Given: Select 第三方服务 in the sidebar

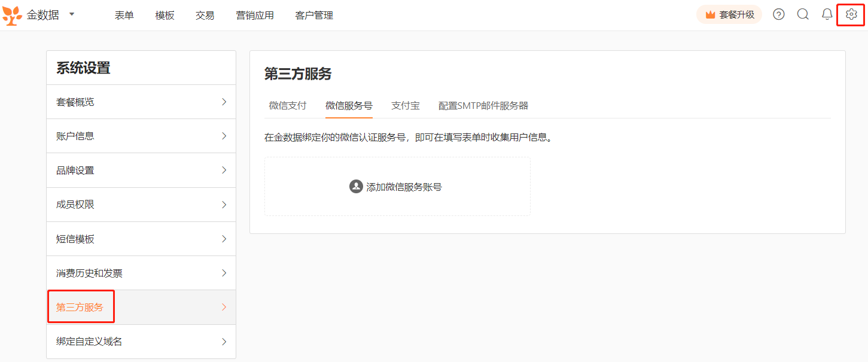Looking at the screenshot, I should pos(141,307).
